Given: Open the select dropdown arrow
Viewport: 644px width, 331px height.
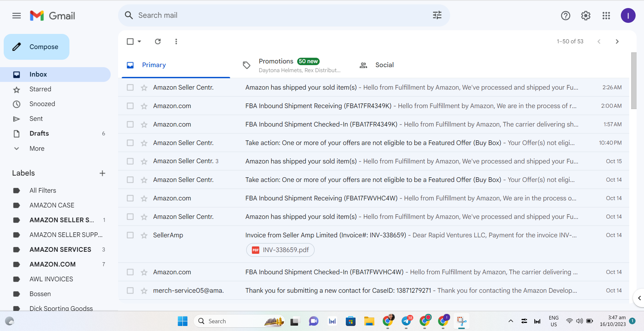Looking at the screenshot, I should (139, 41).
